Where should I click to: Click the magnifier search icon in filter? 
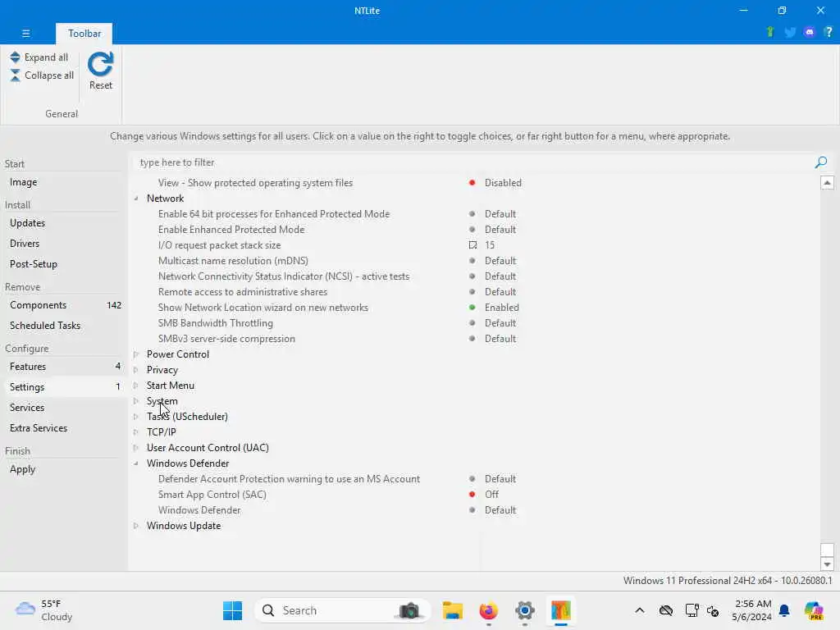click(820, 162)
